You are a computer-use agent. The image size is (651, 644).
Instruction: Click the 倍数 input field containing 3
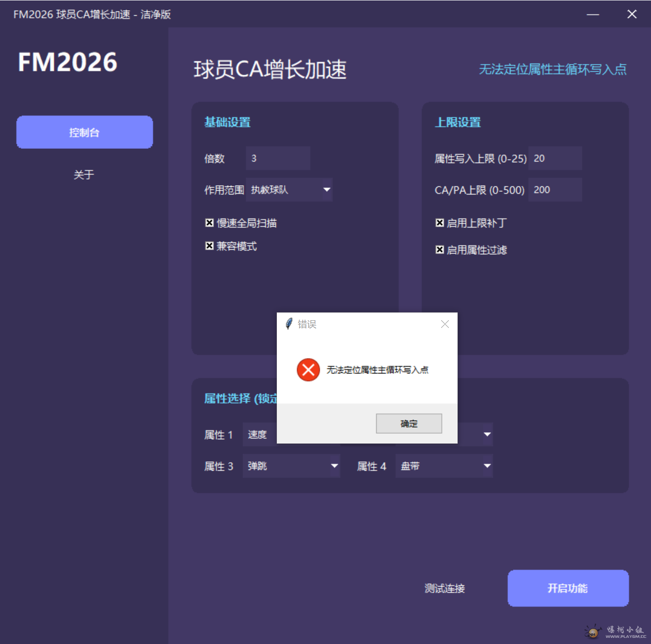(278, 158)
